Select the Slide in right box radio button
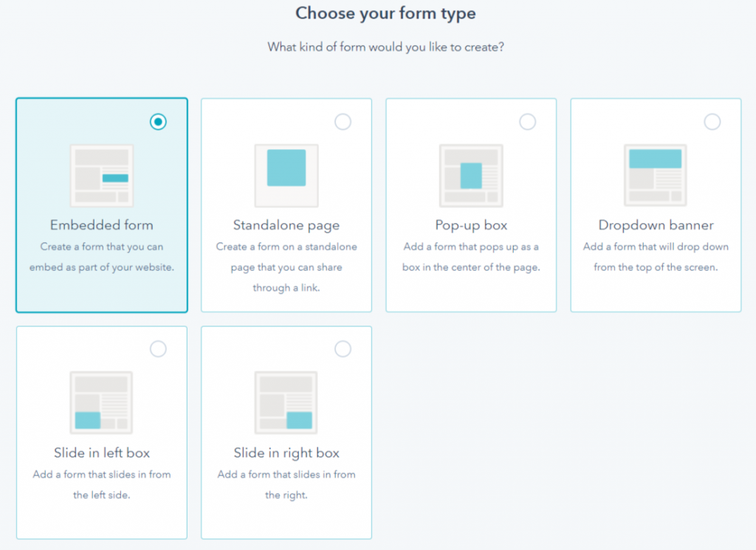756x550 pixels. [343, 348]
